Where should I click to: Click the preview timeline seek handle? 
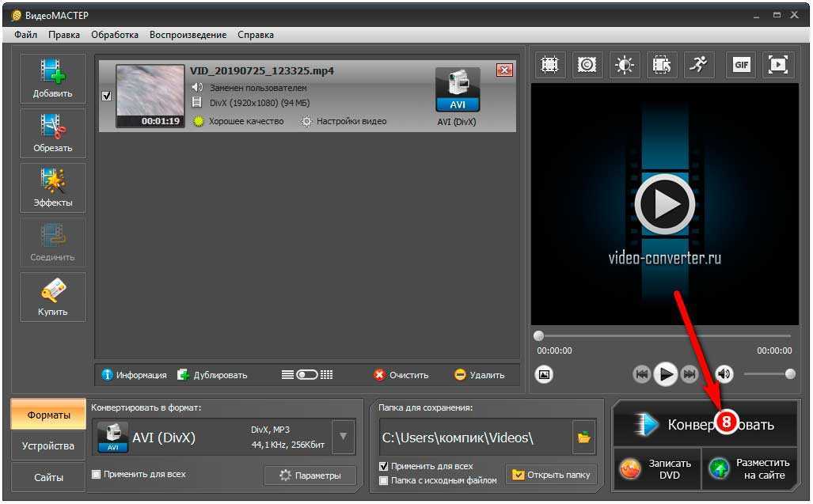pos(539,335)
